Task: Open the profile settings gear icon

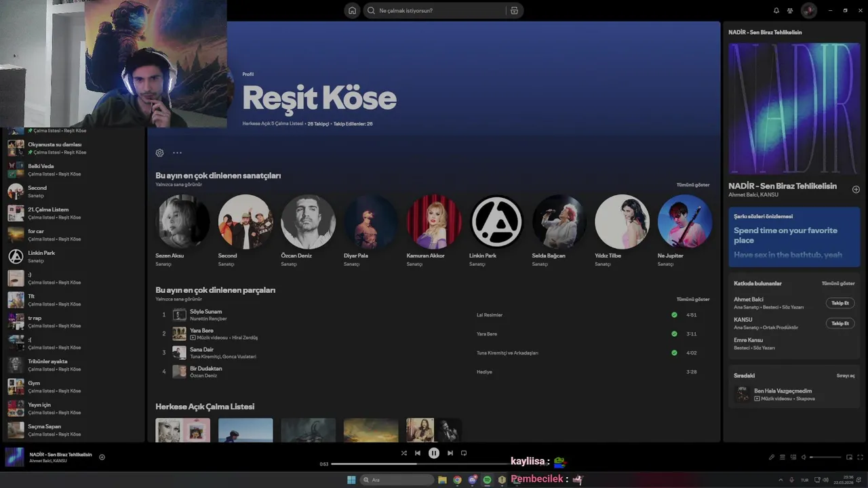Action: (x=159, y=153)
